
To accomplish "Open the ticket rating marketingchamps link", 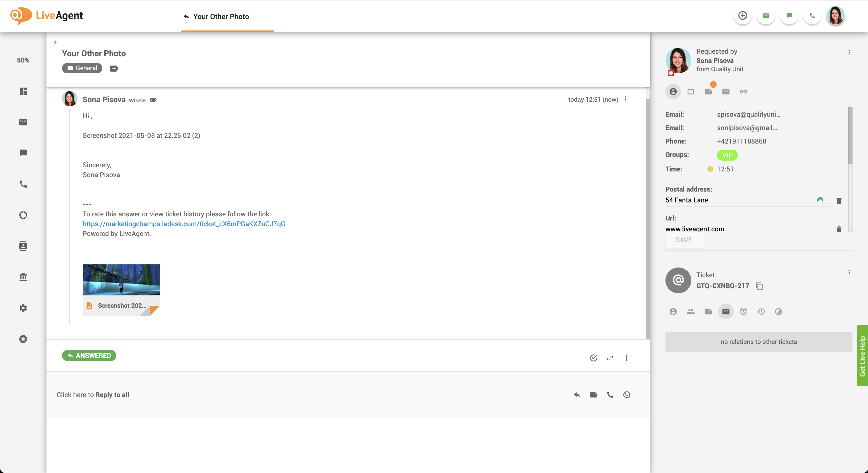I will [184, 224].
